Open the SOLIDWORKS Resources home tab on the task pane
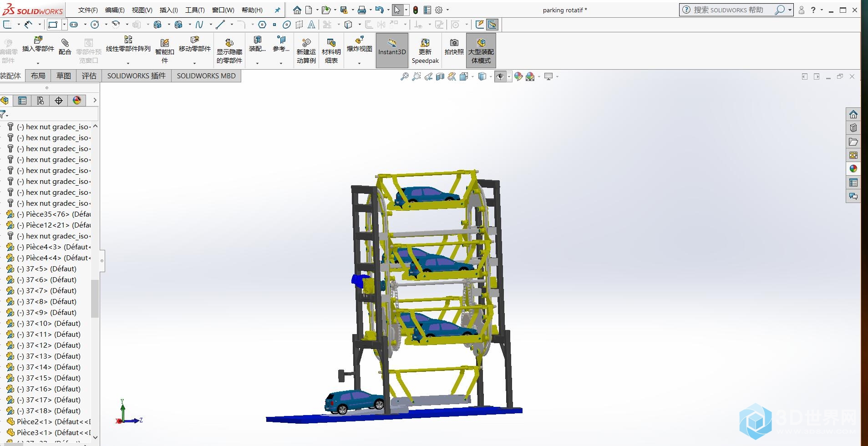 click(x=853, y=114)
